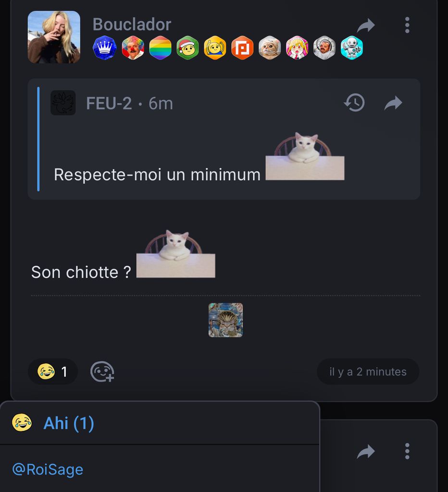Image resolution: width=448 pixels, height=492 pixels.
Task: Open the signature cat image thumbnail
Action: coord(226,320)
